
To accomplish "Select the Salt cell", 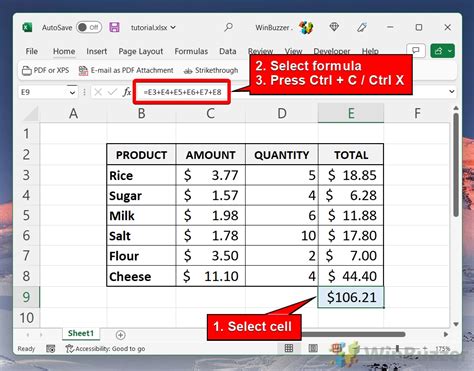I will point(141,236).
